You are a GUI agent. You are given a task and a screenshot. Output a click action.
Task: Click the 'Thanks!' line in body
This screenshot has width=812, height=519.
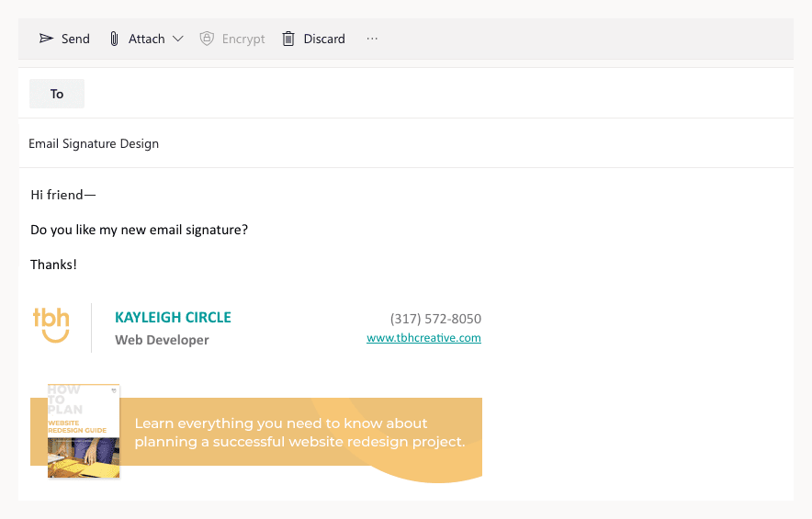(54, 265)
